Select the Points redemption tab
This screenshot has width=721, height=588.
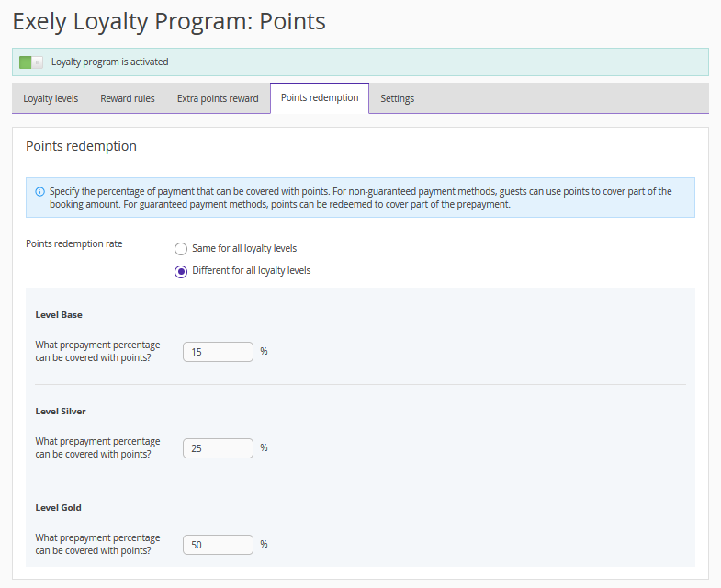click(x=320, y=98)
